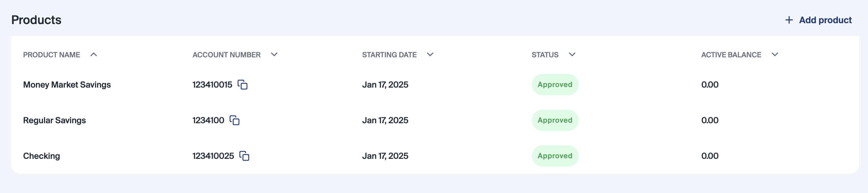Open the Regular Savings product
The width and height of the screenshot is (868, 193).
tap(54, 121)
